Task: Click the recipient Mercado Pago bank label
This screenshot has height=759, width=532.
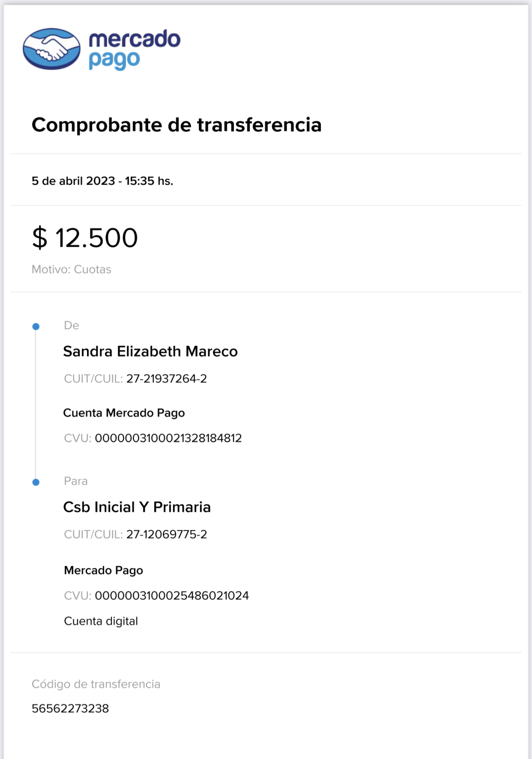Action: pos(103,571)
